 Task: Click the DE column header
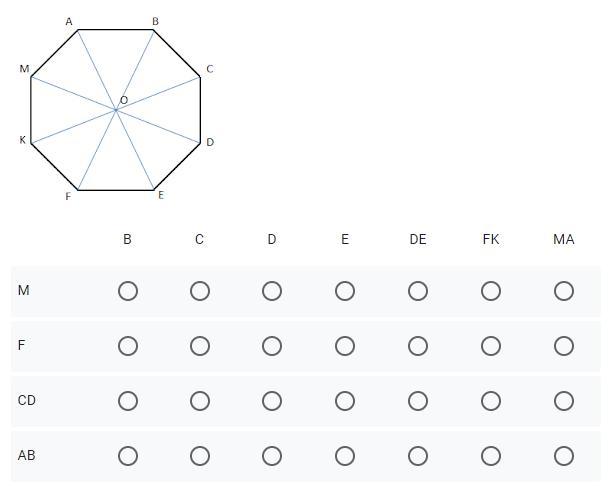click(418, 240)
